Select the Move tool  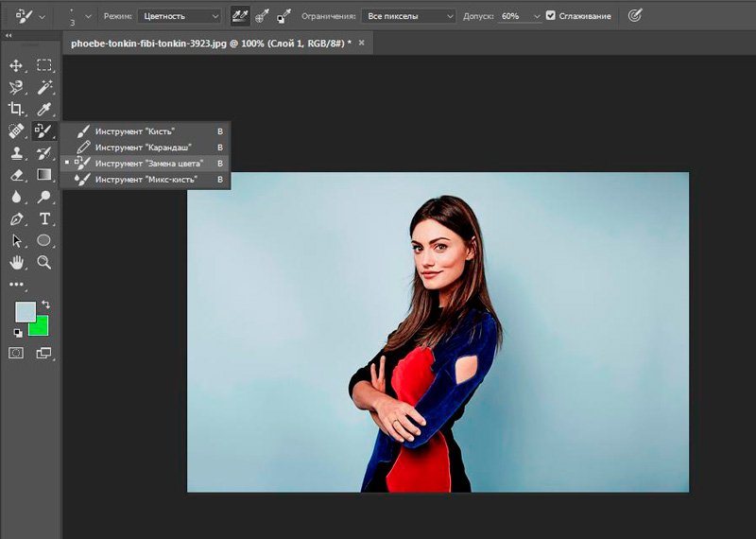pyautogui.click(x=16, y=65)
